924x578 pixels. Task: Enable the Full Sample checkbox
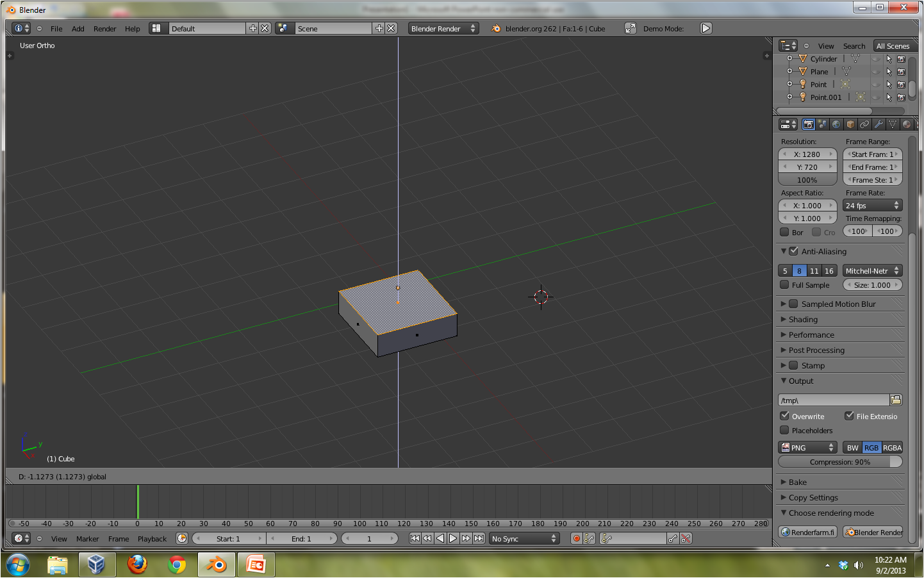784,285
